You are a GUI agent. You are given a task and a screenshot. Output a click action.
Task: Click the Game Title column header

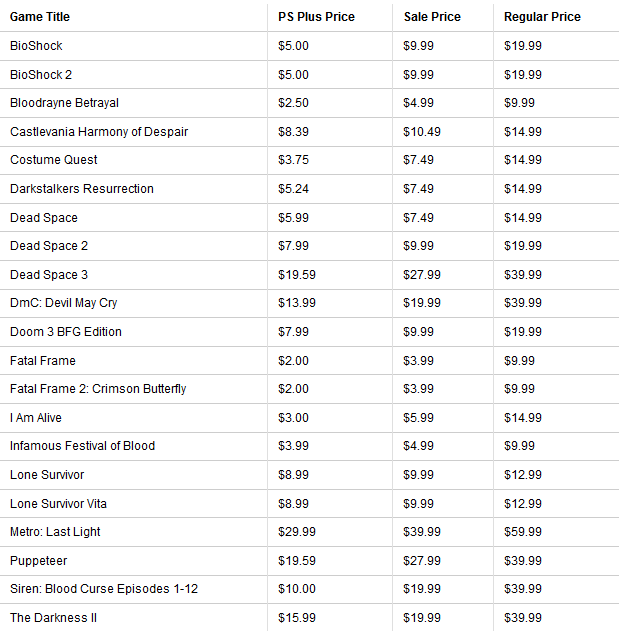pos(40,17)
